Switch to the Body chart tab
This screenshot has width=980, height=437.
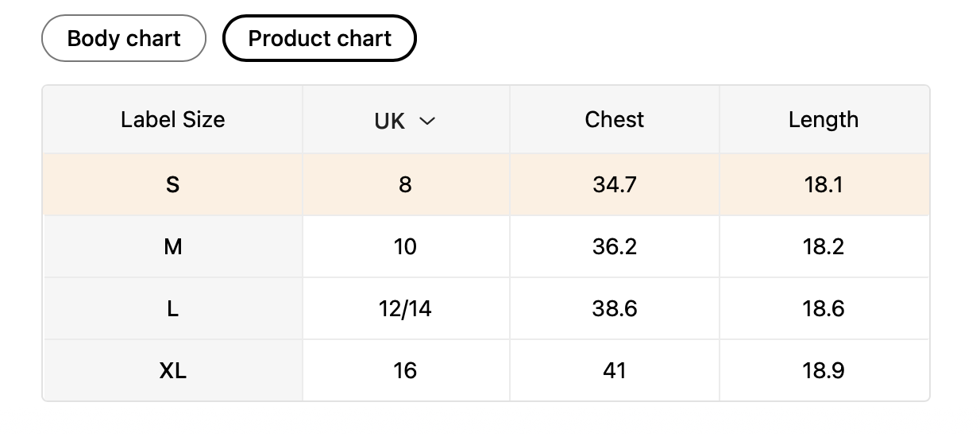124,38
